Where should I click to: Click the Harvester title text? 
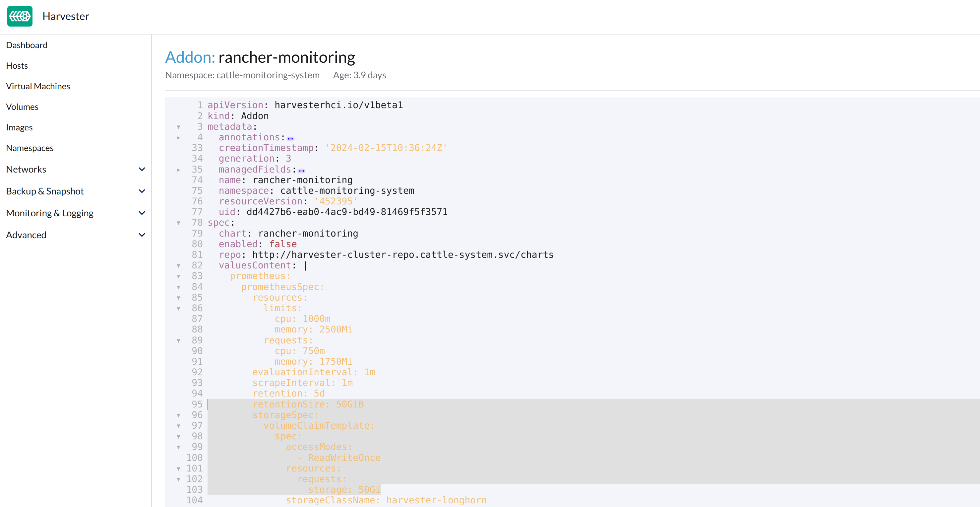point(66,16)
